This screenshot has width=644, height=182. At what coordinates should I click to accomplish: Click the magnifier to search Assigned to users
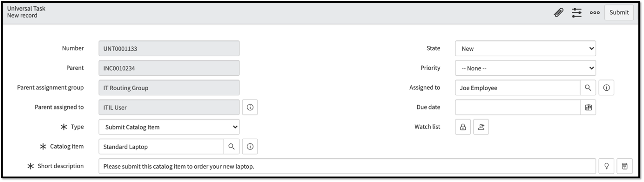[588, 87]
